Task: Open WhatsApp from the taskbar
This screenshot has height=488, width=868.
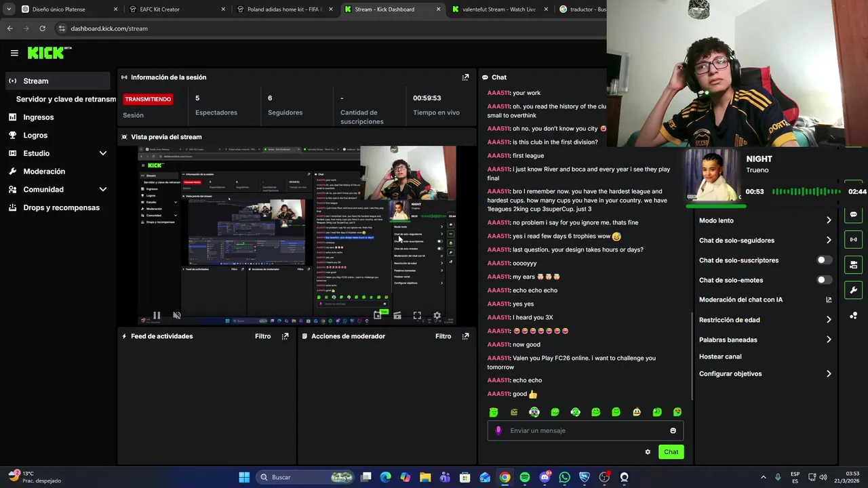Action: click(x=565, y=477)
